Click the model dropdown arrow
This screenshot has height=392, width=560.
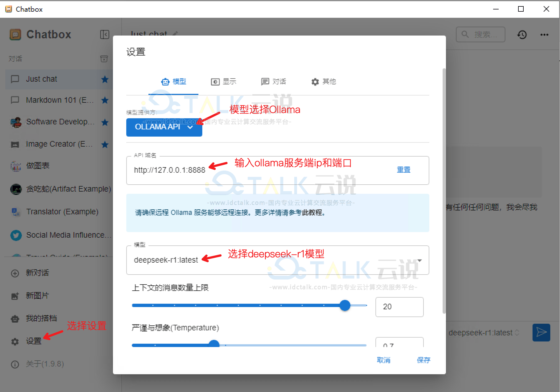coord(420,260)
